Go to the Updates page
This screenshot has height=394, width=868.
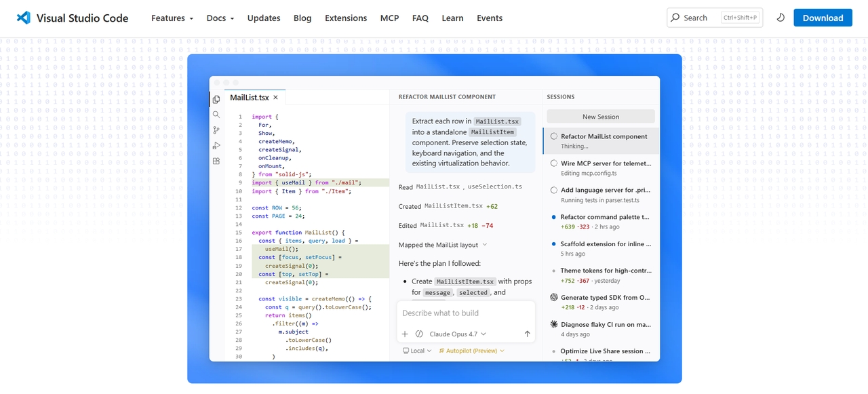coord(264,18)
